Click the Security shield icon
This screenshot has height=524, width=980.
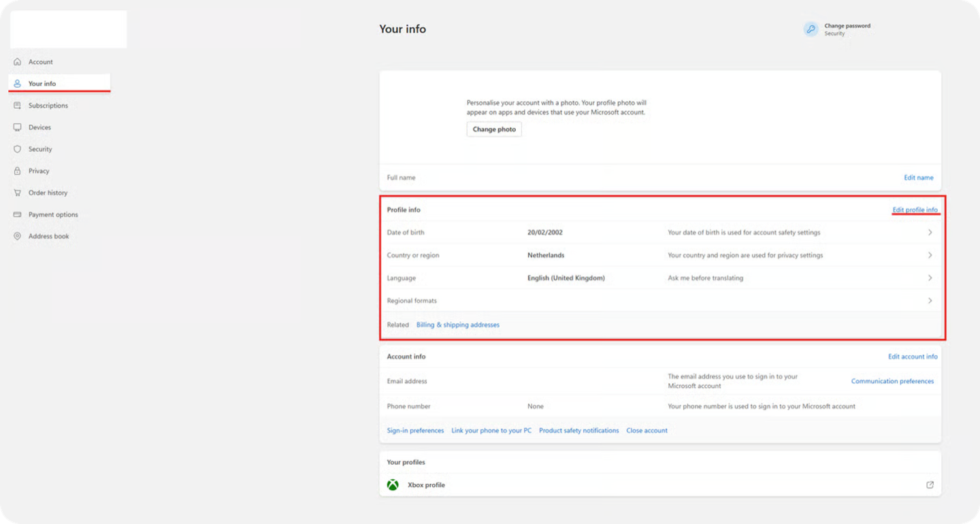17,149
